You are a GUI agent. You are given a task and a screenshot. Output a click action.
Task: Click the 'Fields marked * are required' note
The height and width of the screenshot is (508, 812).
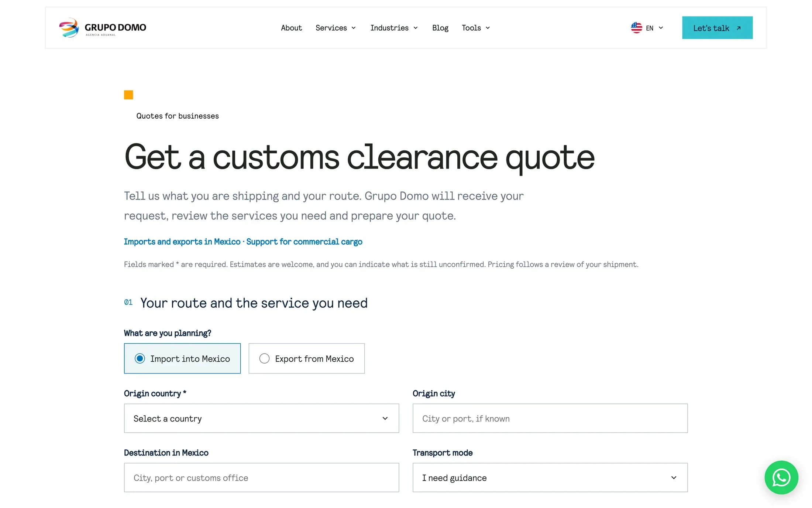pyautogui.click(x=176, y=265)
